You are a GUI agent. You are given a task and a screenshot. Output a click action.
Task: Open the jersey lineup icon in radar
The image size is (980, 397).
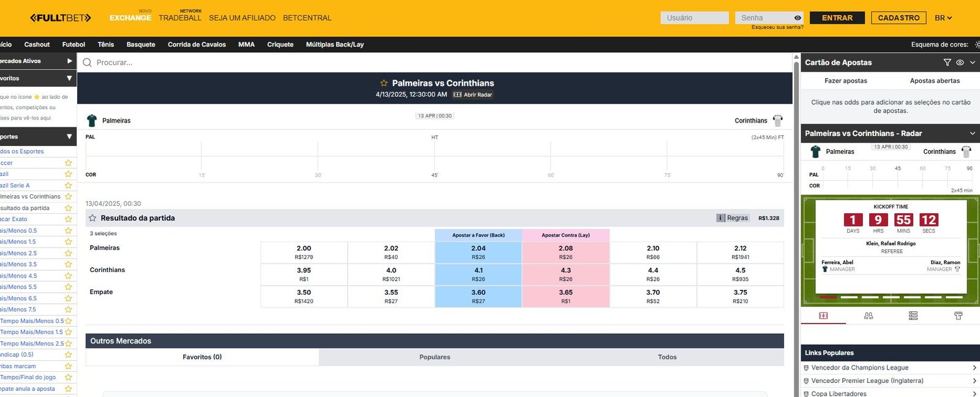[958, 316]
